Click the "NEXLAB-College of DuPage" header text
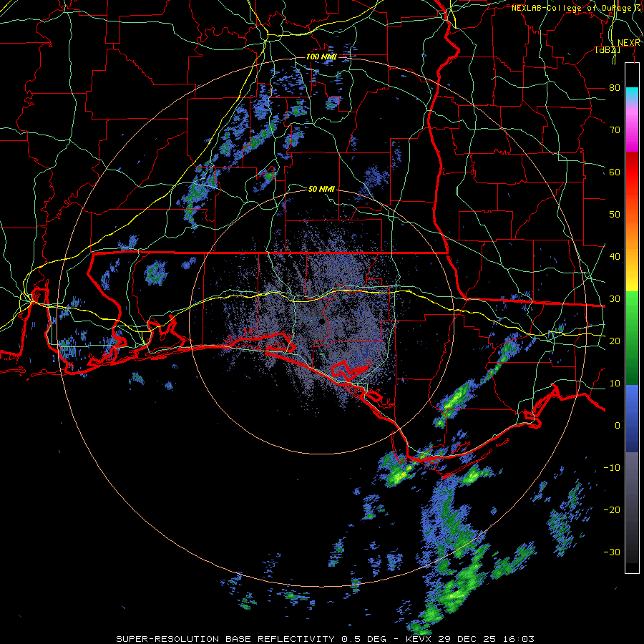The height and width of the screenshot is (644, 644). pos(572,8)
